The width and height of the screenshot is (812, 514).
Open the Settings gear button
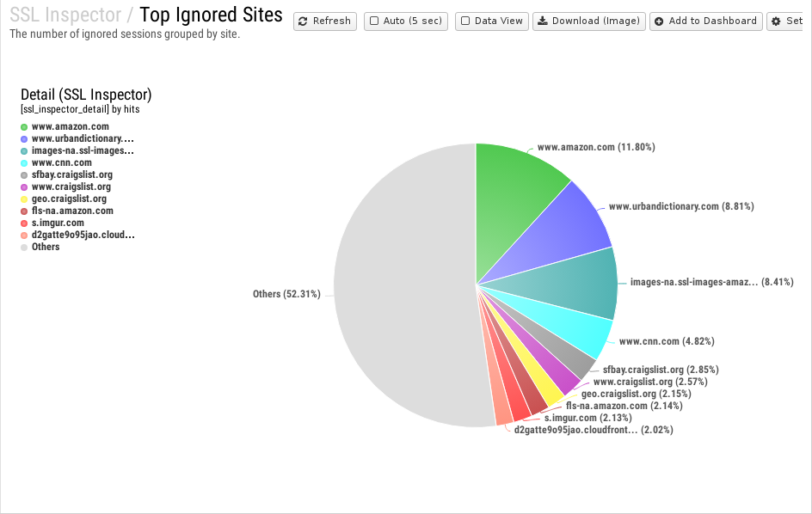coord(785,21)
